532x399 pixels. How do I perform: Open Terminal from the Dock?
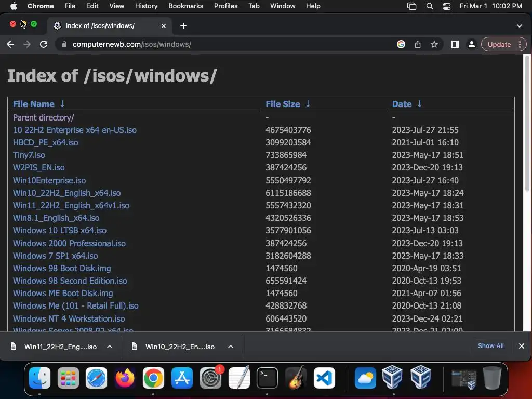point(267,378)
